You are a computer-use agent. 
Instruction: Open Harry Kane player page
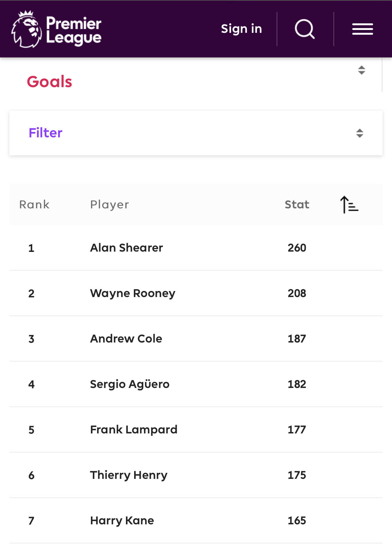click(122, 521)
